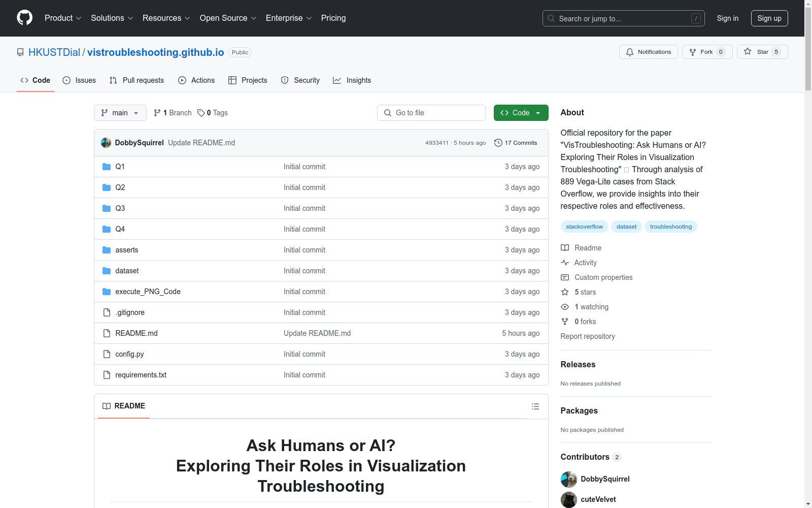Screen dimensions: 812x508
Task: Select the Code tab
Action: [36, 80]
